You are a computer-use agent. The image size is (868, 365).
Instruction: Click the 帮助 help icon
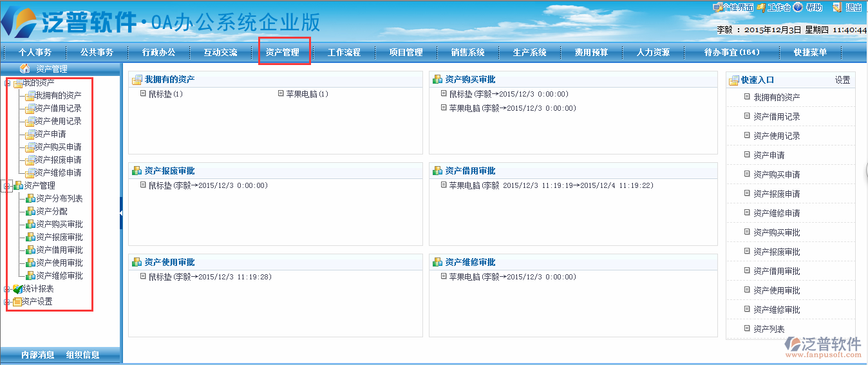[798, 8]
